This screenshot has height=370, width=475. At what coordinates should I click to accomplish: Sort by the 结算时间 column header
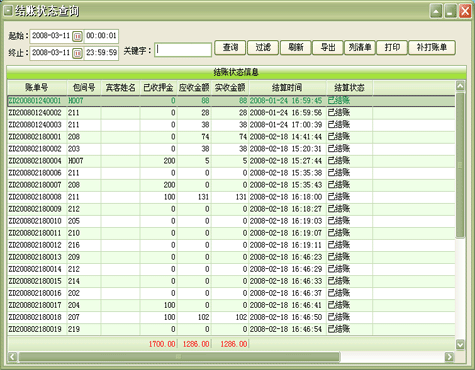[287, 88]
